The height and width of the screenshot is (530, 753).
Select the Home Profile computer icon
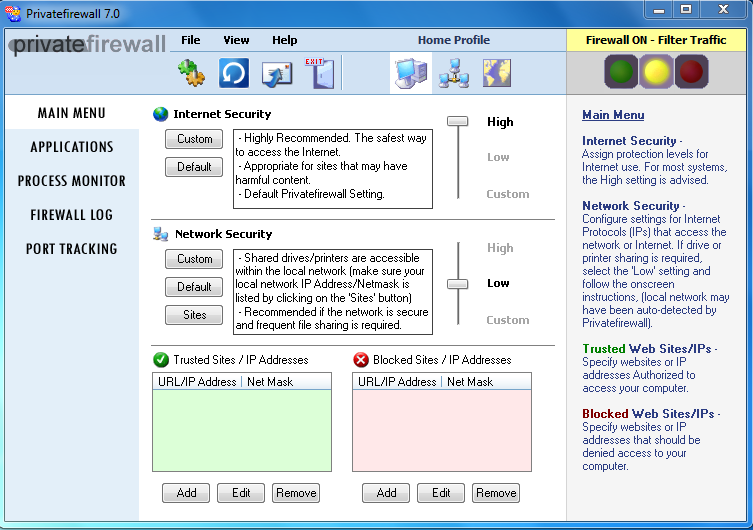(x=411, y=73)
